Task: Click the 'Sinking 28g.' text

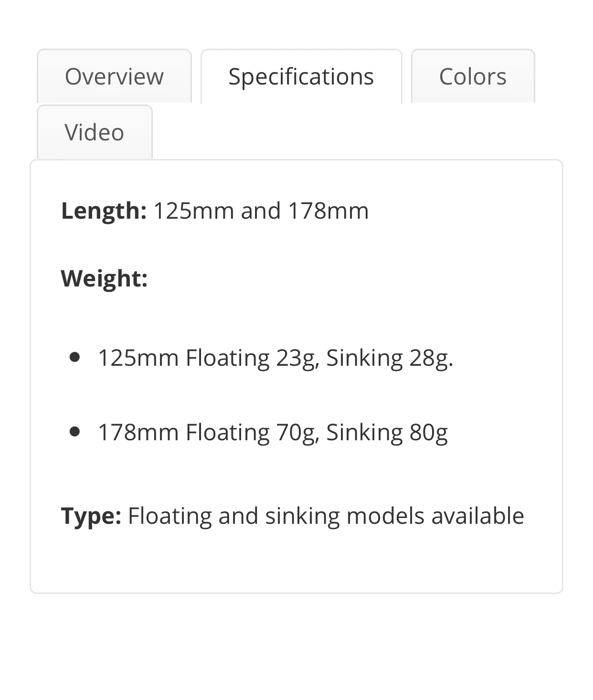Action: tap(390, 358)
